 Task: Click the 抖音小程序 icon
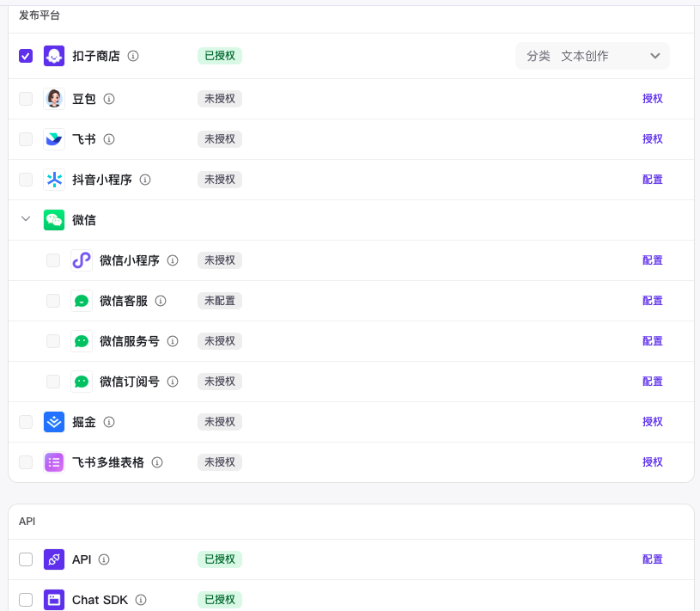tap(54, 180)
